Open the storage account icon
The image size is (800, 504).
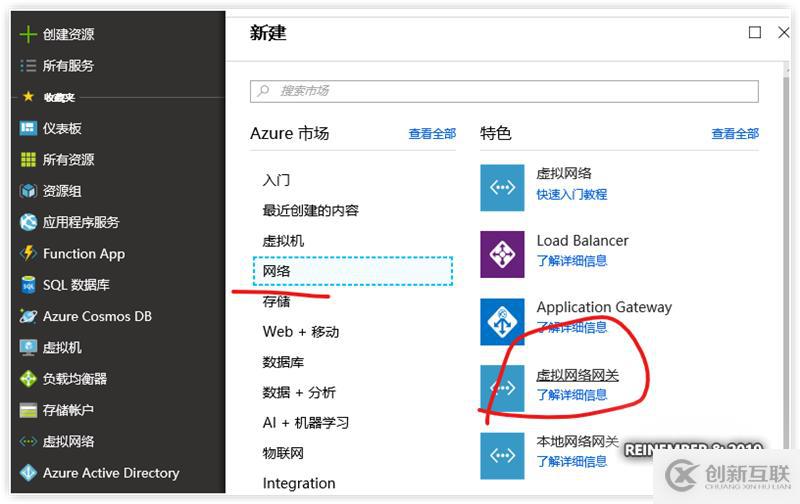28,410
